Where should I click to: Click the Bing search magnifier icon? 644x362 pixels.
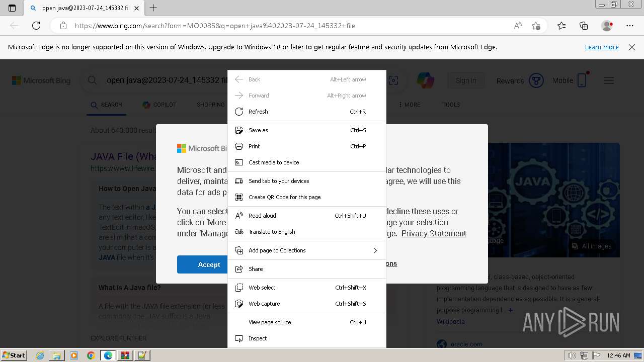click(92, 80)
